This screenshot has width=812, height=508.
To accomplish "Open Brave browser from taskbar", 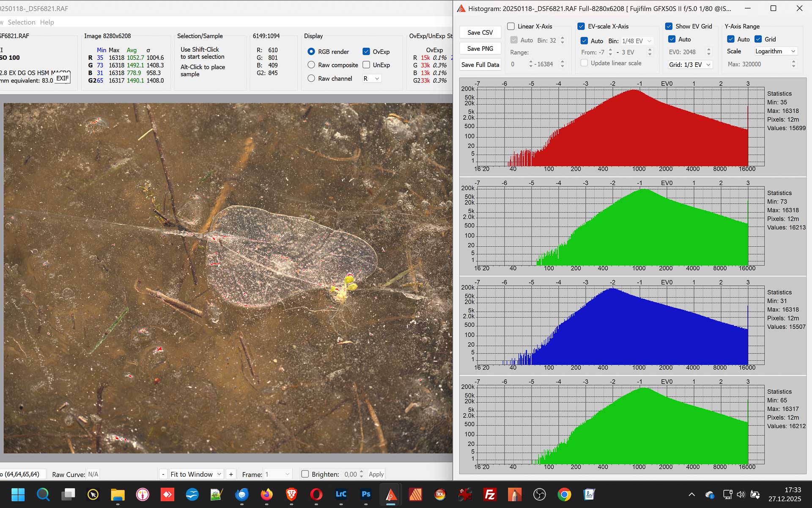I will 291,494.
